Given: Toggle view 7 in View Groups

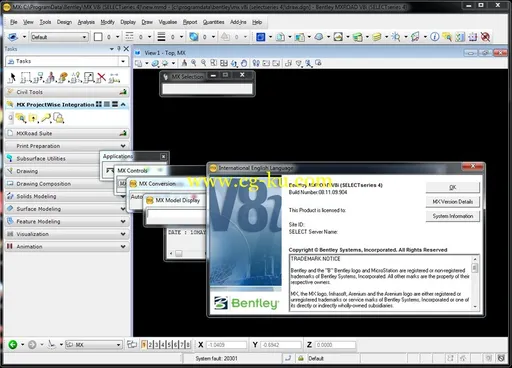Looking at the screenshot, I should tap(182, 344).
